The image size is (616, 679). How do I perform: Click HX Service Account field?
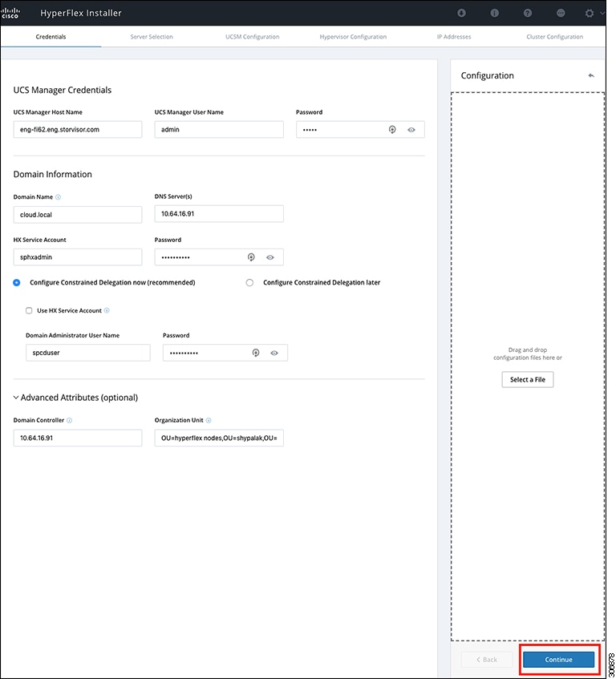point(78,257)
